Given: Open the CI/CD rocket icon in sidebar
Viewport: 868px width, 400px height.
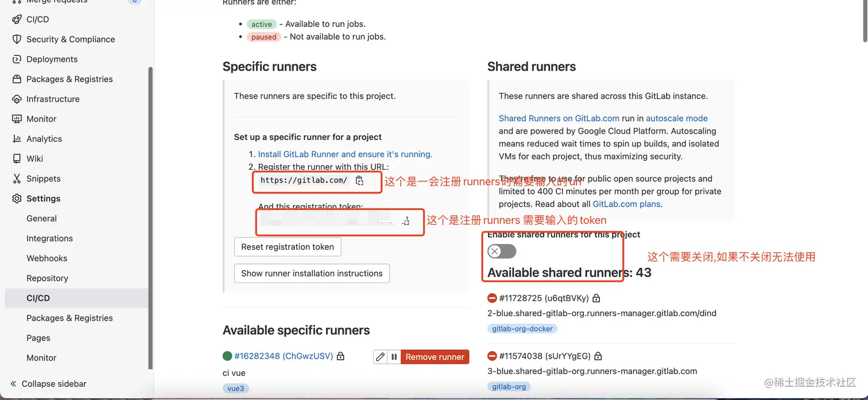Looking at the screenshot, I should pos(17,20).
